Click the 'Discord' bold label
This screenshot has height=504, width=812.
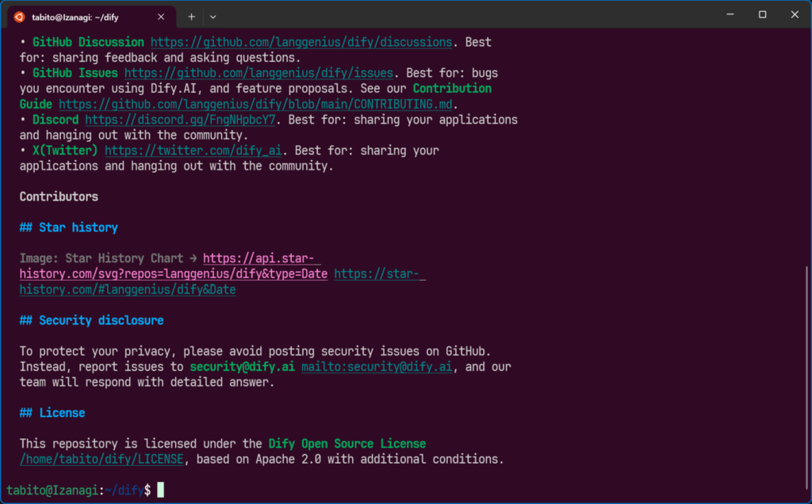pos(56,120)
